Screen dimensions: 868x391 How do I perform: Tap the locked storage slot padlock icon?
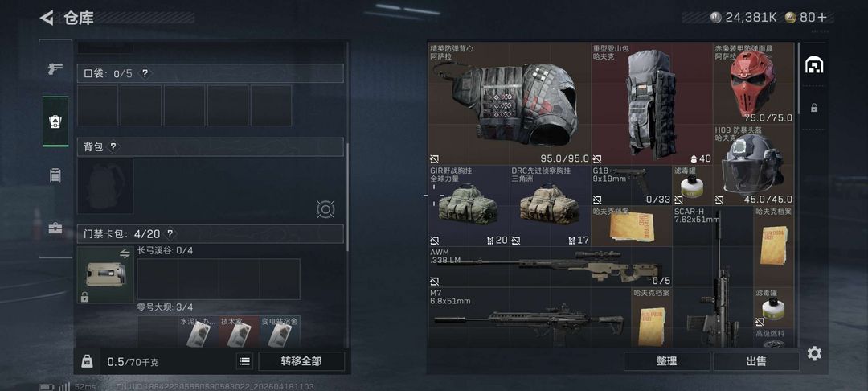tap(814, 108)
